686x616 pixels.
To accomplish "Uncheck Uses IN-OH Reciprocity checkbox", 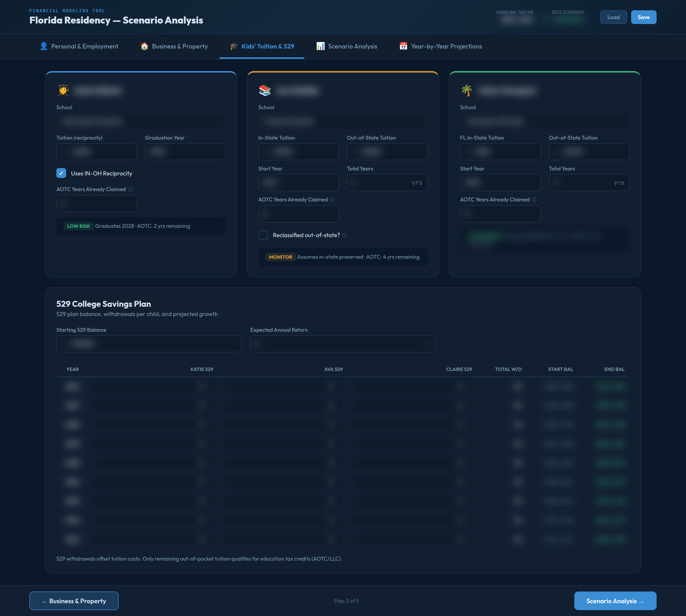I will pos(61,173).
